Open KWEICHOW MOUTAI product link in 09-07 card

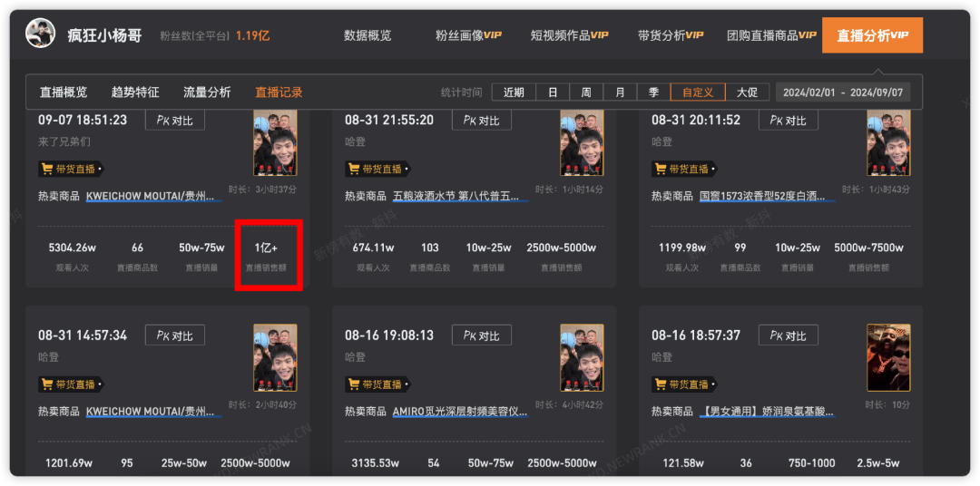pos(153,196)
